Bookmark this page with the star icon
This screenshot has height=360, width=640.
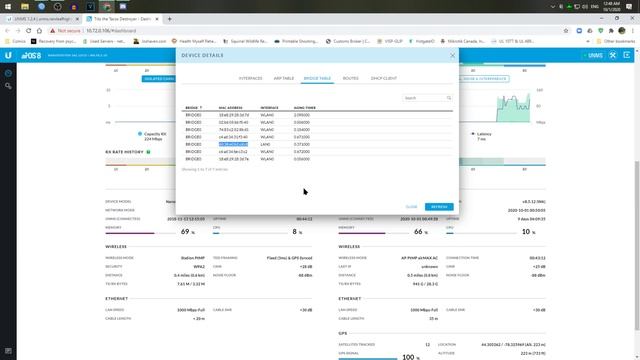point(566,31)
